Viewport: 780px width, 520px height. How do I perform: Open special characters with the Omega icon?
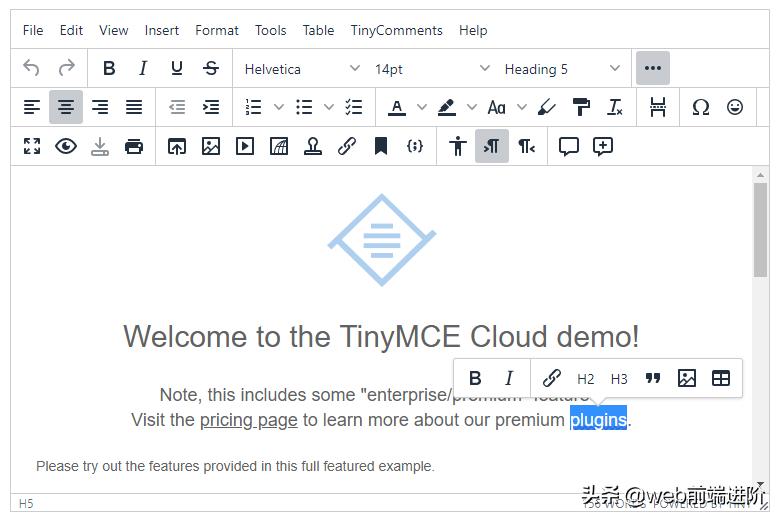[x=700, y=107]
